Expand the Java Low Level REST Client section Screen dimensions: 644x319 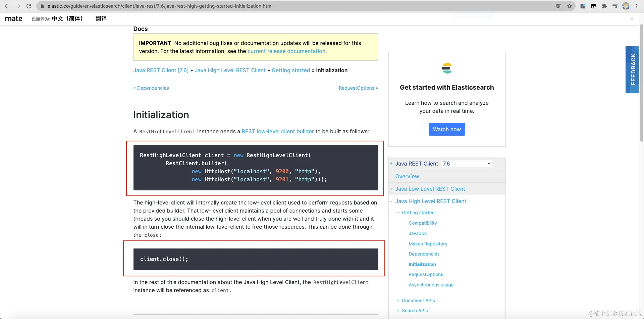tap(391, 189)
